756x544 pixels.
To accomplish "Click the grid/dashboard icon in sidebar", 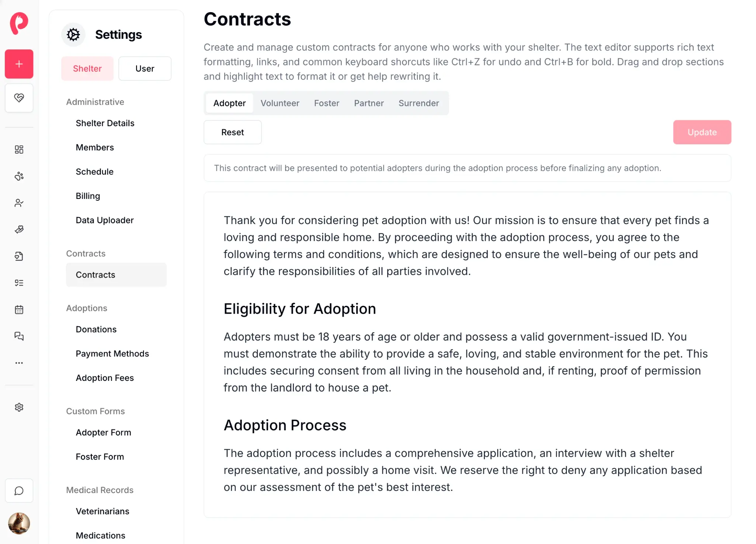I will coord(20,149).
